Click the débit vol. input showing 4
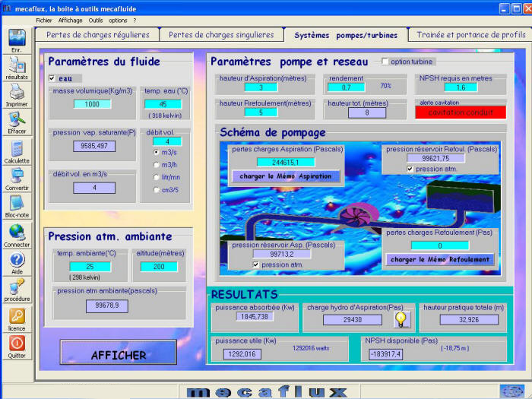532x399 pixels. pyautogui.click(x=167, y=141)
